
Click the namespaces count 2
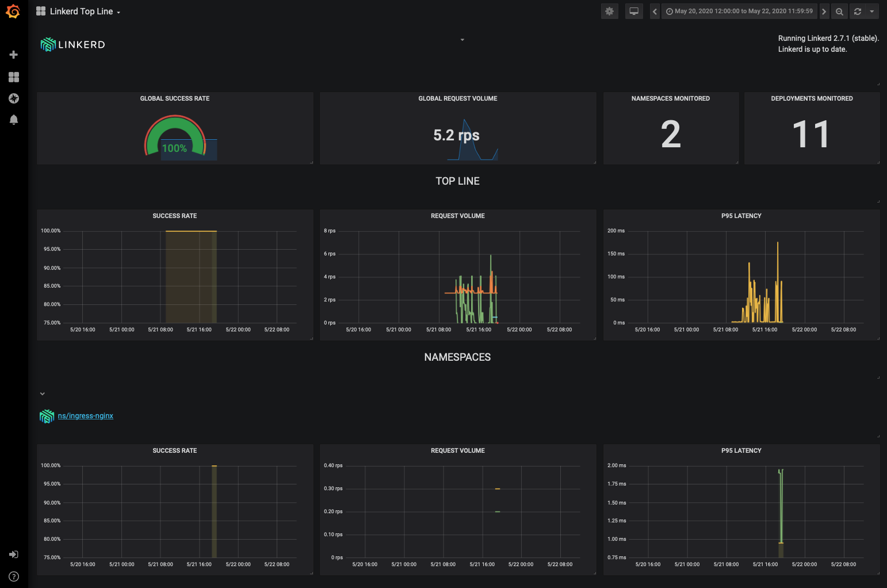pos(671,134)
